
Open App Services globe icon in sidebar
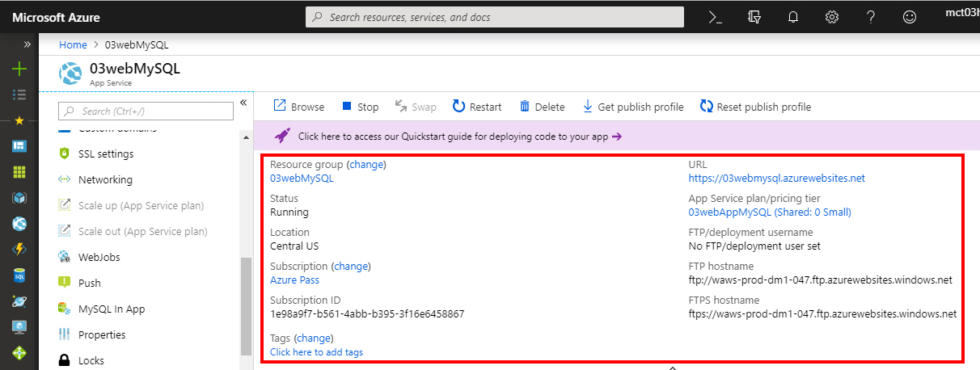(x=19, y=224)
